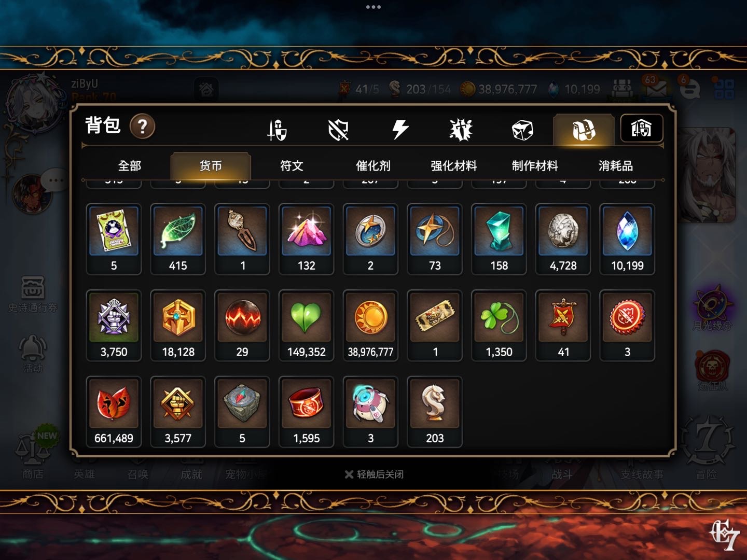
Task: Select the spiky burst category icon
Action: pyautogui.click(x=461, y=130)
